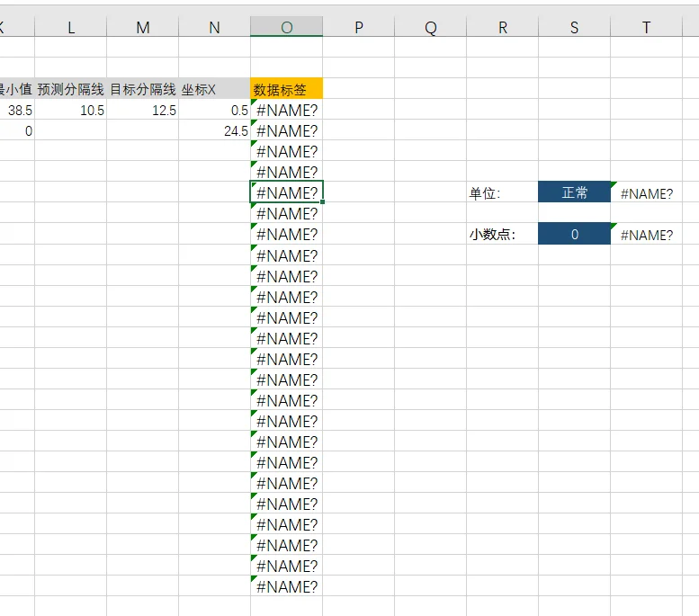Select column T header
The height and width of the screenshot is (616, 699).
[647, 27]
